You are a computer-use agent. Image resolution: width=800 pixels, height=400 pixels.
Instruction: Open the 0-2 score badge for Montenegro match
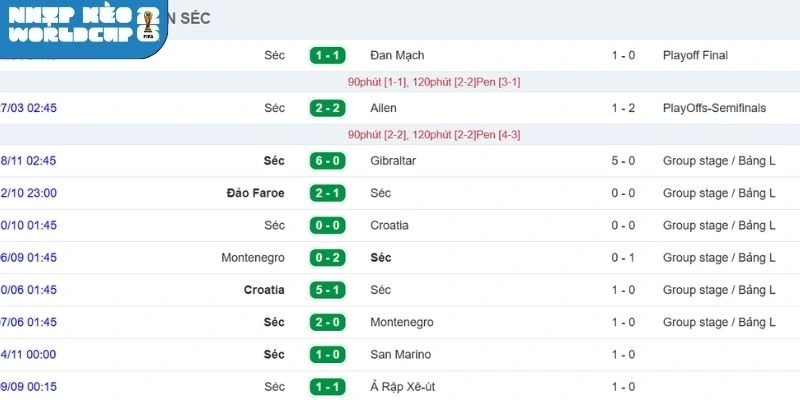[327, 258]
